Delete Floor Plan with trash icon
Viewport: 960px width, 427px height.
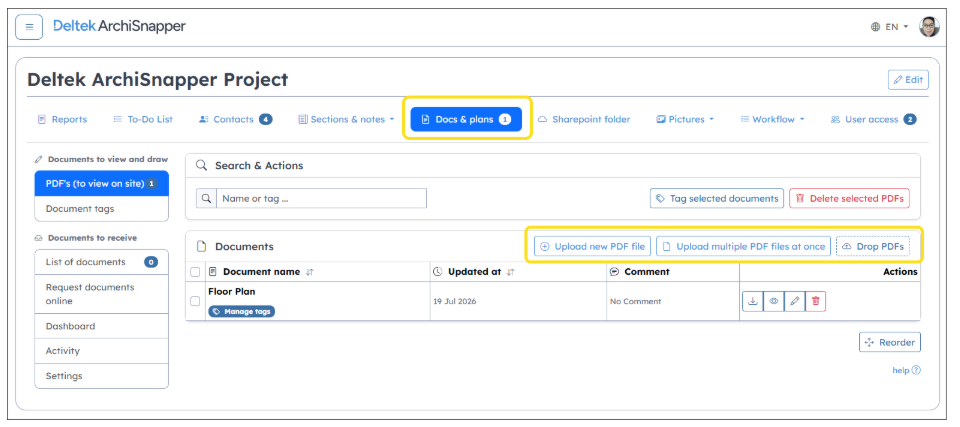click(816, 301)
